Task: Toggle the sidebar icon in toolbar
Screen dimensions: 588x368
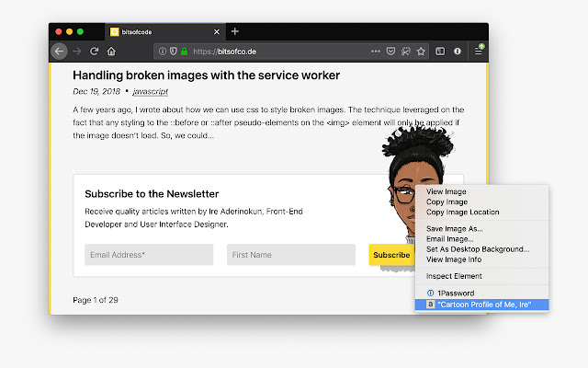Action: pos(440,52)
